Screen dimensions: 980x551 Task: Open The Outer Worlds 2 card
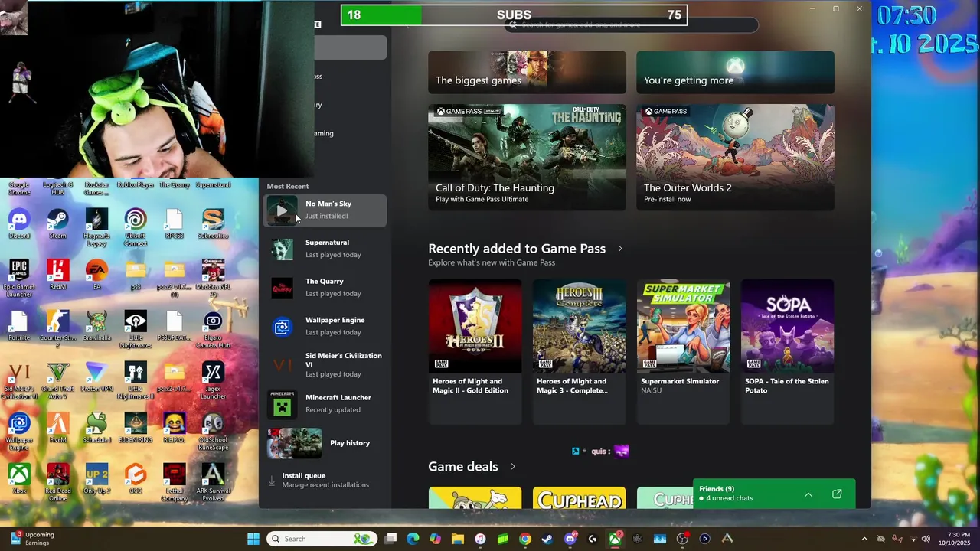coord(735,157)
